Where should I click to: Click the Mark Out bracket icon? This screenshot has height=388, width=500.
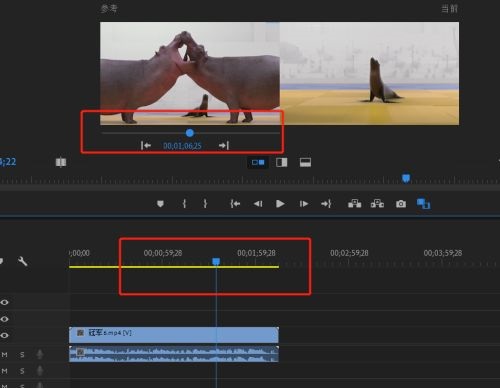(205, 204)
